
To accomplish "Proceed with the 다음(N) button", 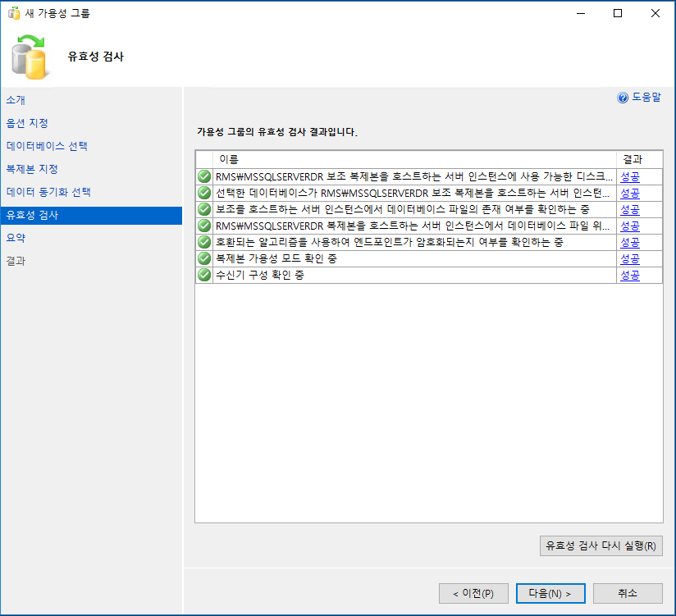I will point(550,594).
